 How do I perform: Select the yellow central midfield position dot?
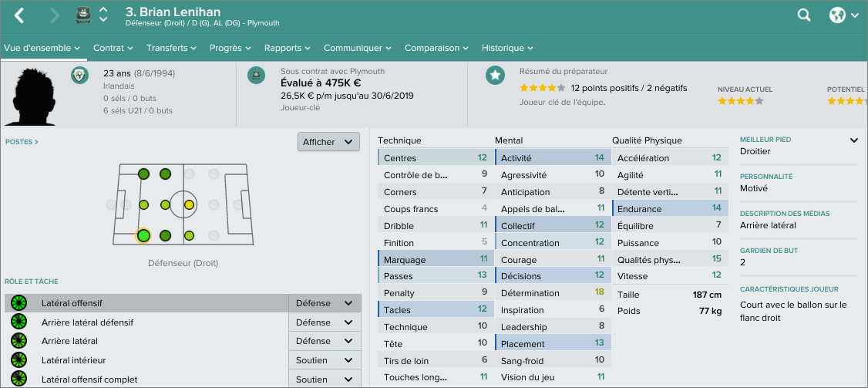[x=189, y=205]
